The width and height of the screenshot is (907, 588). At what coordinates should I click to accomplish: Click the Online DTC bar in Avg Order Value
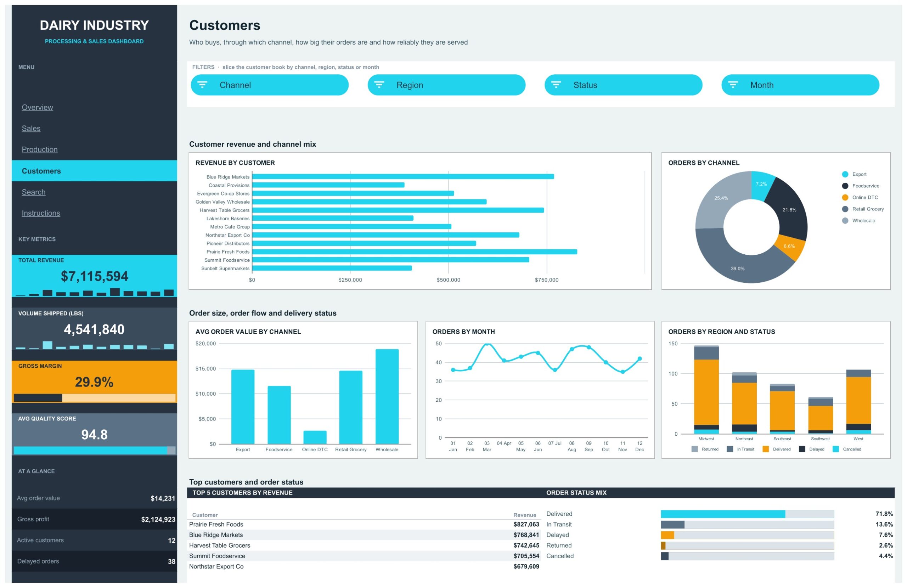315,437
